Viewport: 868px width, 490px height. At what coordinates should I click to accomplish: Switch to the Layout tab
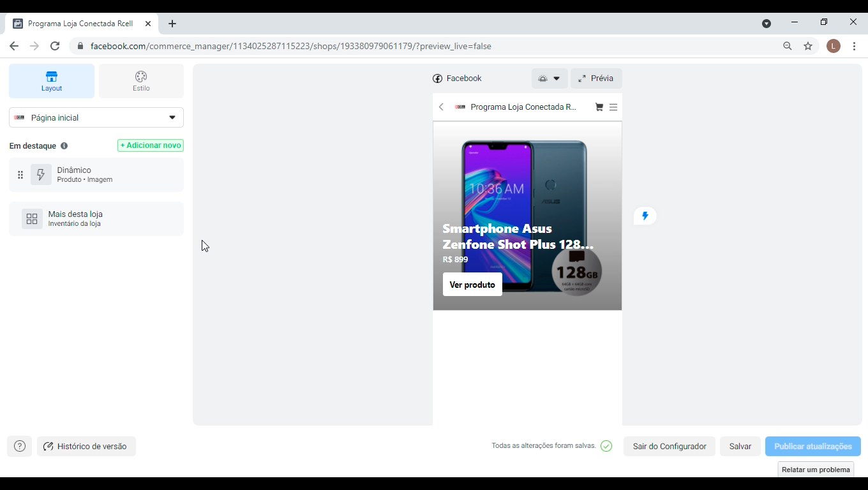tap(52, 81)
